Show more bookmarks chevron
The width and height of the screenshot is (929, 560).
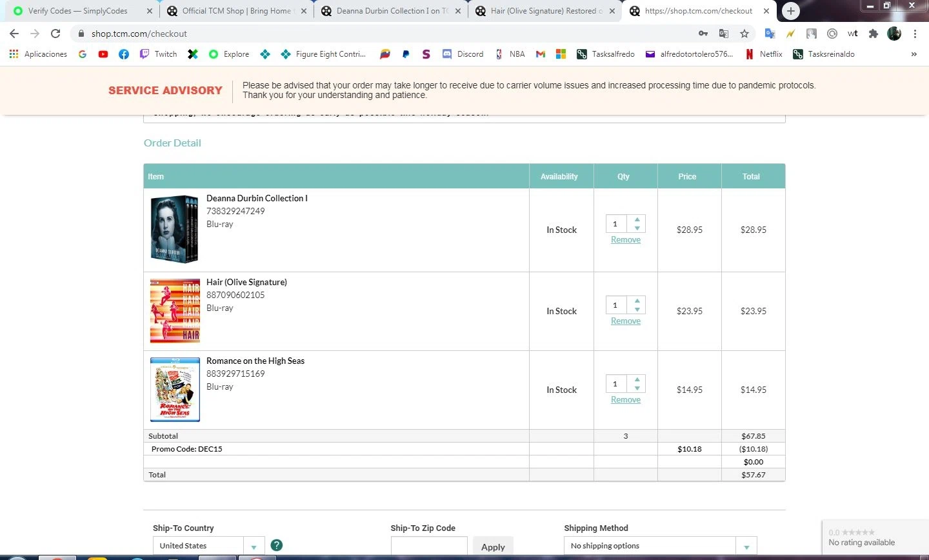914,54
